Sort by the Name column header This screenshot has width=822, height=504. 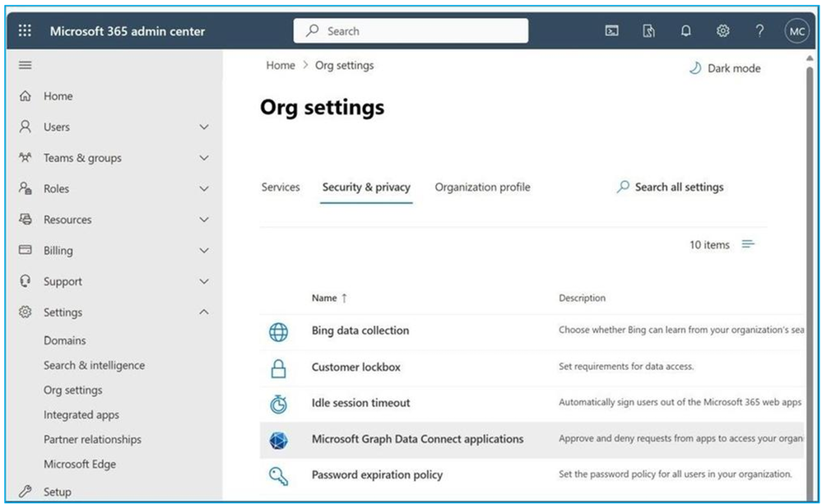329,298
